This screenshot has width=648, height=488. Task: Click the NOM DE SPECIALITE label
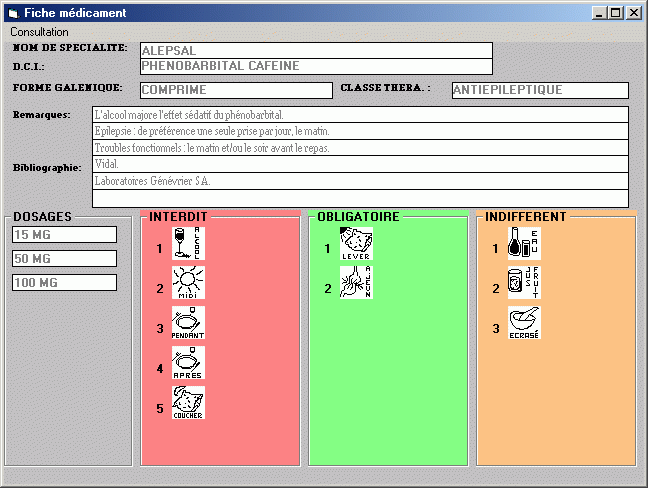tap(70, 48)
